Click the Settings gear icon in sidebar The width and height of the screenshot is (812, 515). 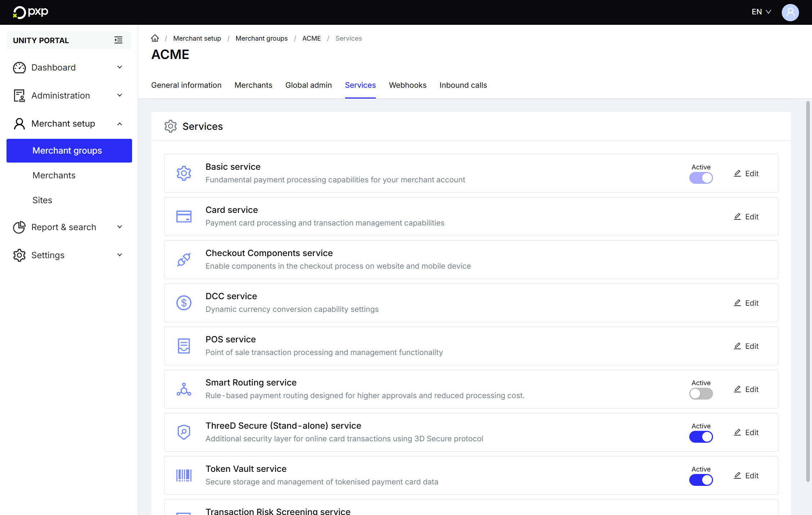click(19, 255)
